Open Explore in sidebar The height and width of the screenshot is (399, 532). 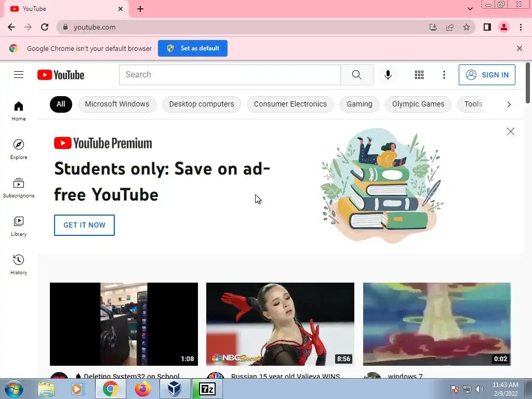coord(19,149)
